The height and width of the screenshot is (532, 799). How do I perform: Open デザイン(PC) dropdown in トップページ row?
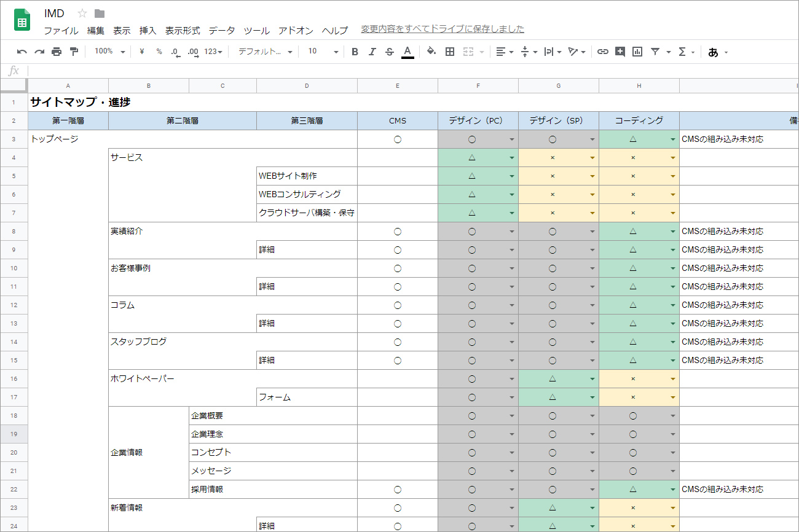[512, 139]
